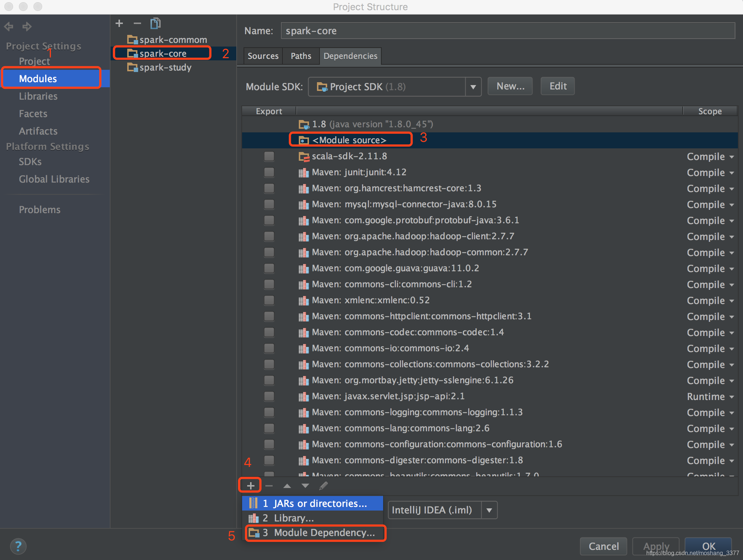743x560 pixels.
Task: Toggle export checkbox for protobuf-java:3.6.1
Action: 269,220
